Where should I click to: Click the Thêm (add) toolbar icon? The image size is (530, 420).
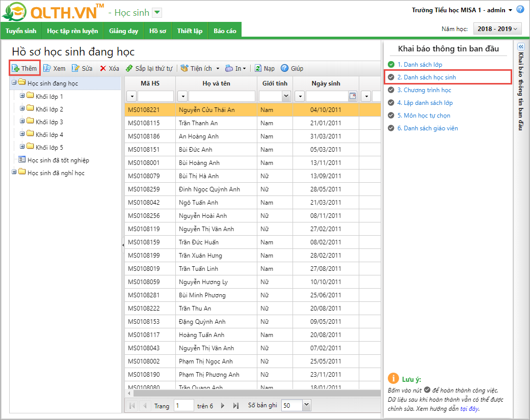(x=16, y=68)
